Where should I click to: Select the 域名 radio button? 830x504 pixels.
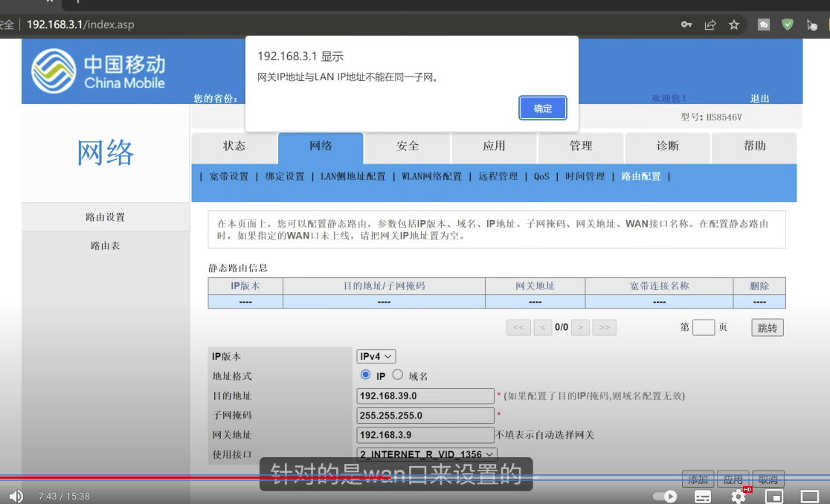point(397,375)
